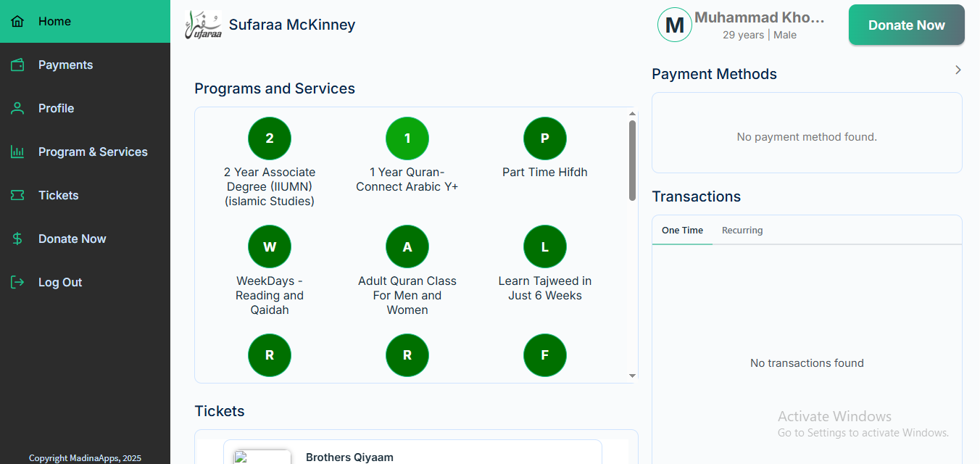Click the Home icon in sidebar
The height and width of the screenshot is (464, 980).
pyautogui.click(x=17, y=22)
